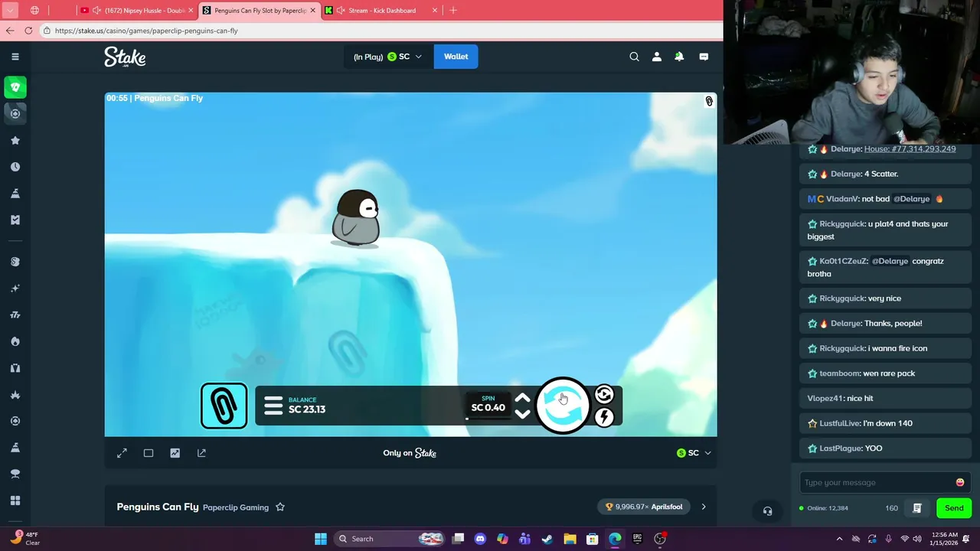
Task: Toggle mute icon on the YouTube tab
Action: tap(96, 11)
